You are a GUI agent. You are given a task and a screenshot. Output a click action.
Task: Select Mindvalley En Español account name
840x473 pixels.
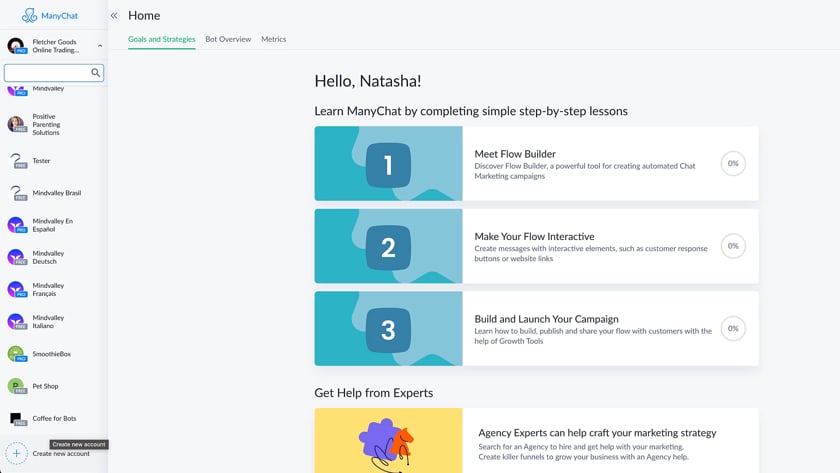[x=52, y=225]
